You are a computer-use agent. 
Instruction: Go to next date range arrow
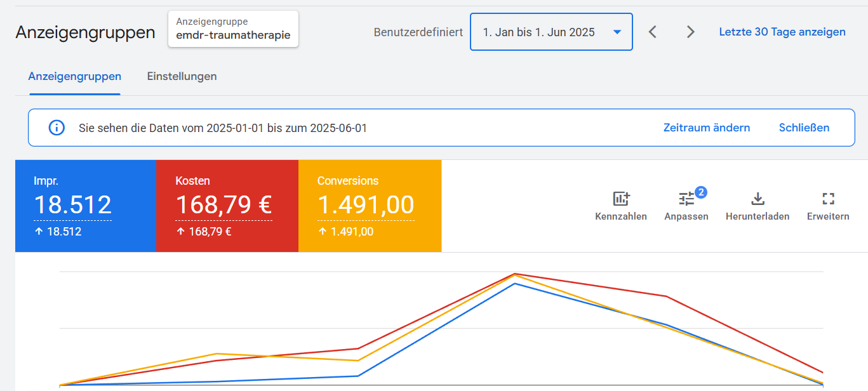point(690,32)
